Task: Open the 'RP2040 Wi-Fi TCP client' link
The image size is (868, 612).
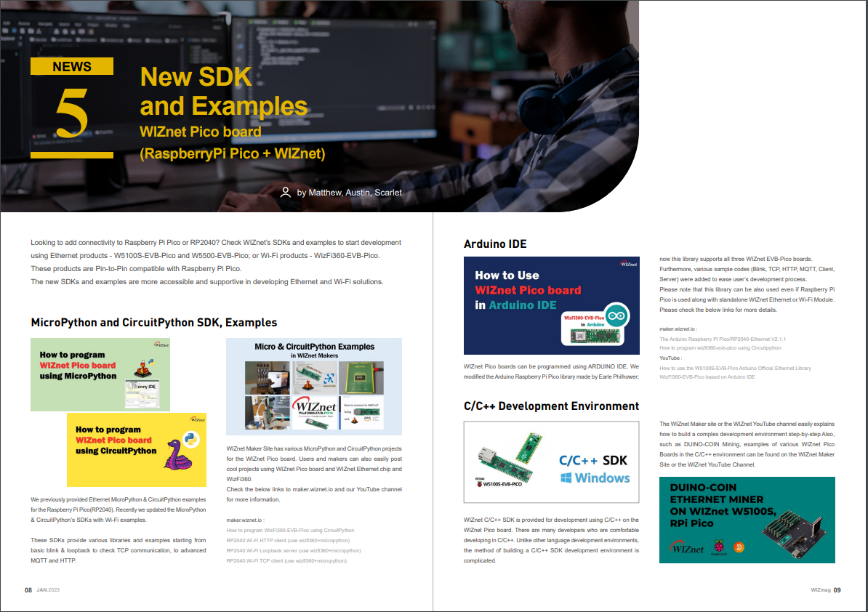Action: [286, 561]
